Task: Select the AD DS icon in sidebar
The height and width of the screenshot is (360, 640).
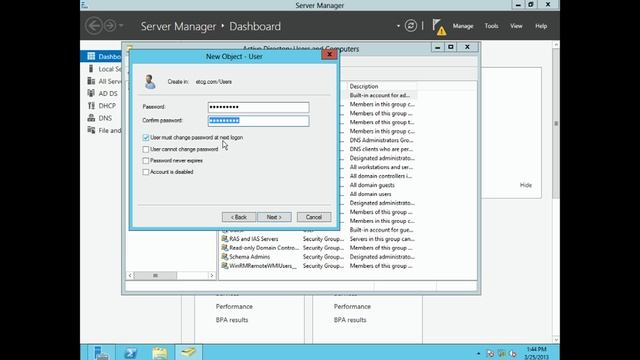Action: pyautogui.click(x=91, y=93)
